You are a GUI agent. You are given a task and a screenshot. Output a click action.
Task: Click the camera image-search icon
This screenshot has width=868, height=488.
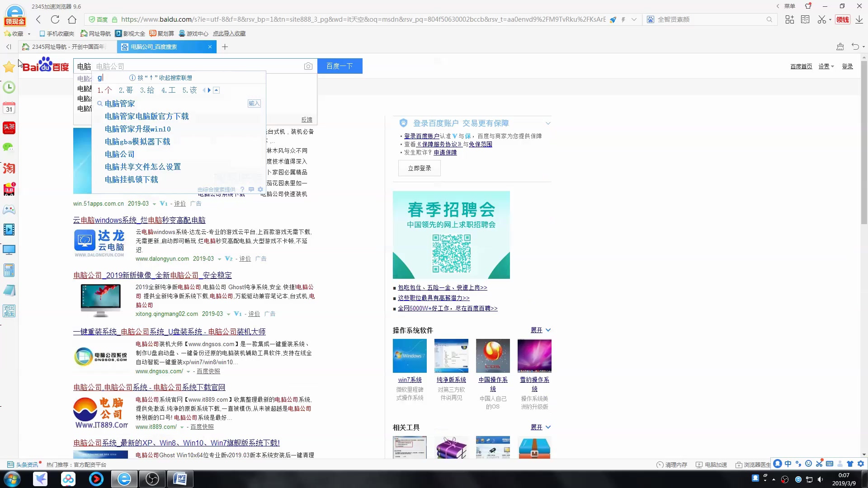308,66
